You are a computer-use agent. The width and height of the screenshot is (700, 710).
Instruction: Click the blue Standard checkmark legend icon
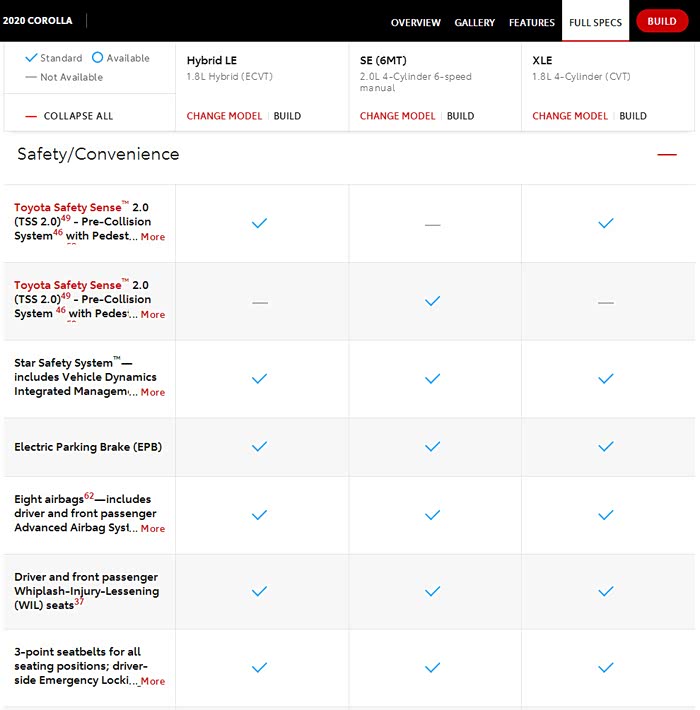(31, 58)
